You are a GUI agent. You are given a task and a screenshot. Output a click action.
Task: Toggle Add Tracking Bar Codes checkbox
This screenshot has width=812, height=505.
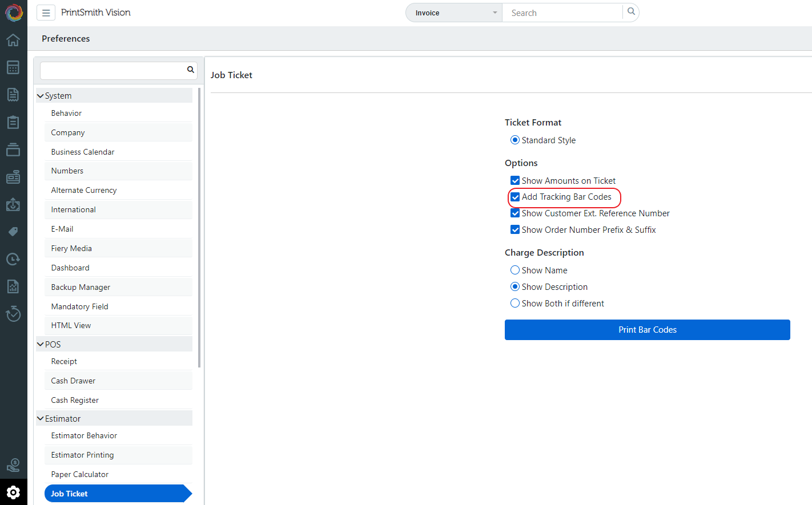[515, 197]
